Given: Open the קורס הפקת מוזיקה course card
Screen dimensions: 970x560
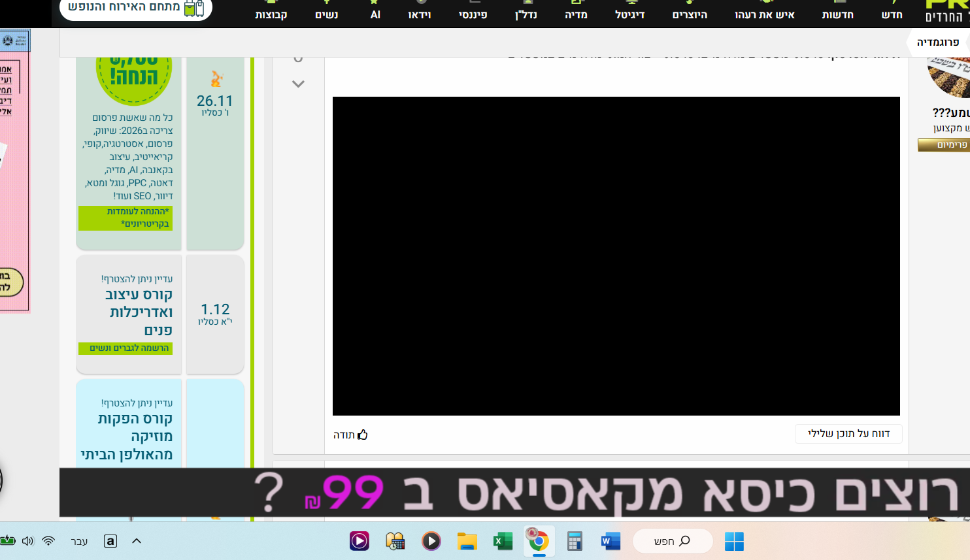Looking at the screenshot, I should point(129,423).
